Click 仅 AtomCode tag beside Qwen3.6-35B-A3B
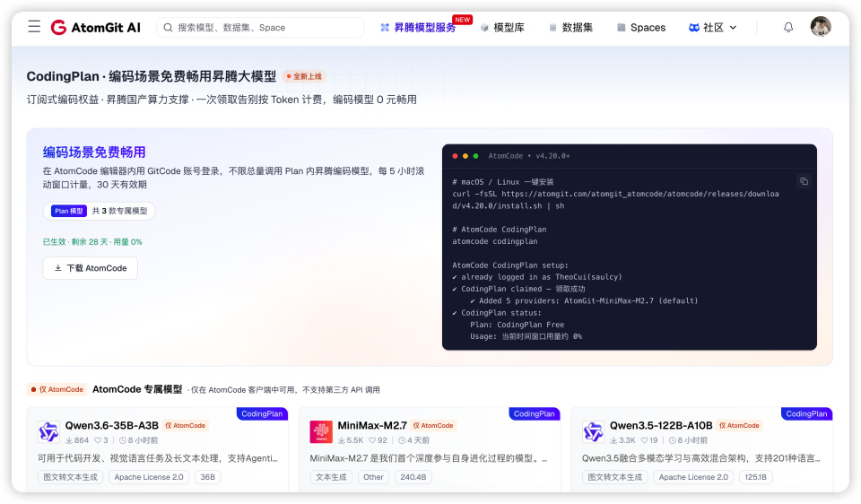861x504 pixels. point(186,425)
